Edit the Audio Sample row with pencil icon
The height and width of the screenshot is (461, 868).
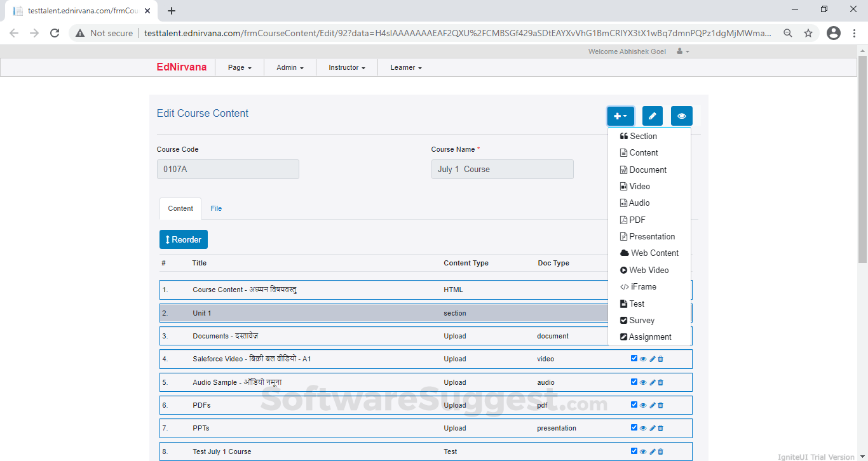point(652,382)
